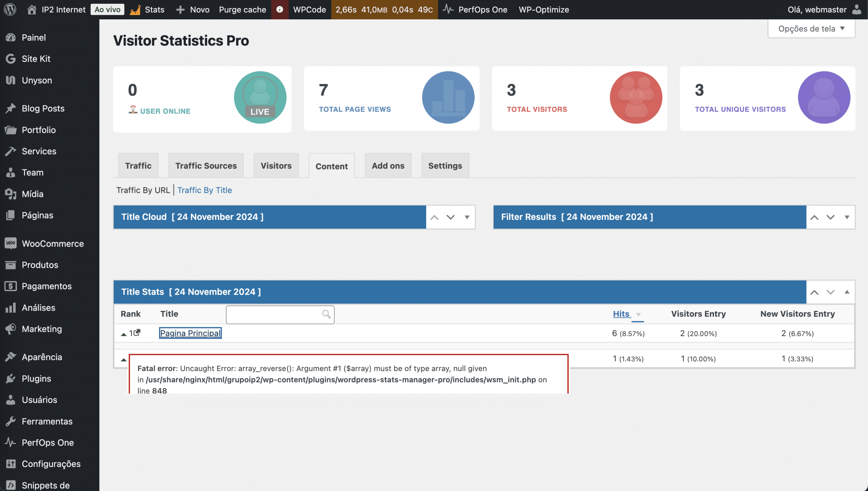This screenshot has height=491, width=868.
Task: Click the webmaster avatar icon
Action: 857,9
